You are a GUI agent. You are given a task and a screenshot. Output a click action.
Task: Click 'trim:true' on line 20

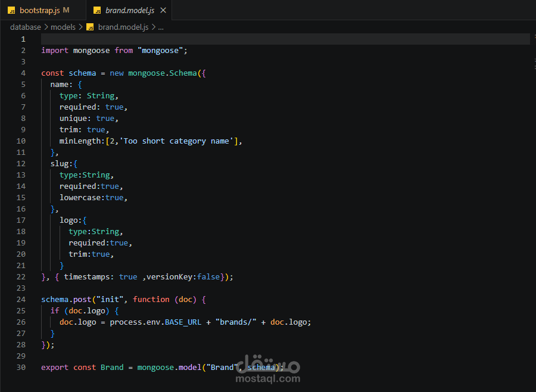click(x=89, y=254)
